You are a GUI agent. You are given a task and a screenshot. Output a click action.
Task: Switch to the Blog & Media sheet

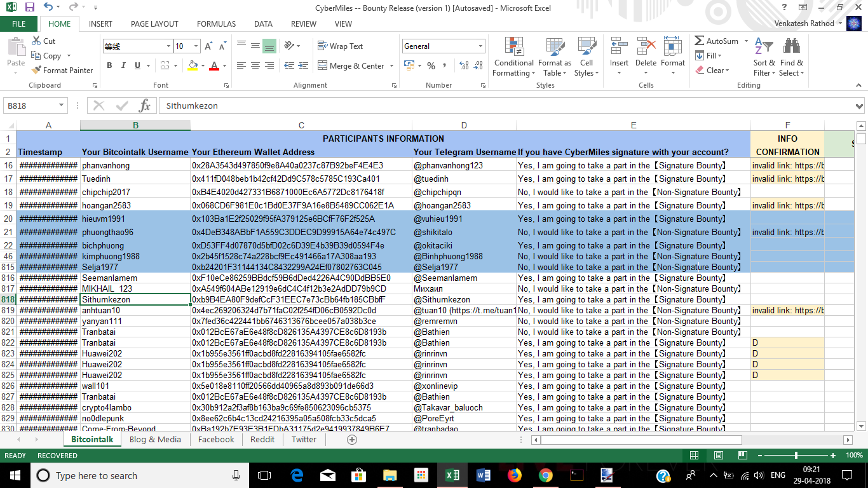pos(155,440)
